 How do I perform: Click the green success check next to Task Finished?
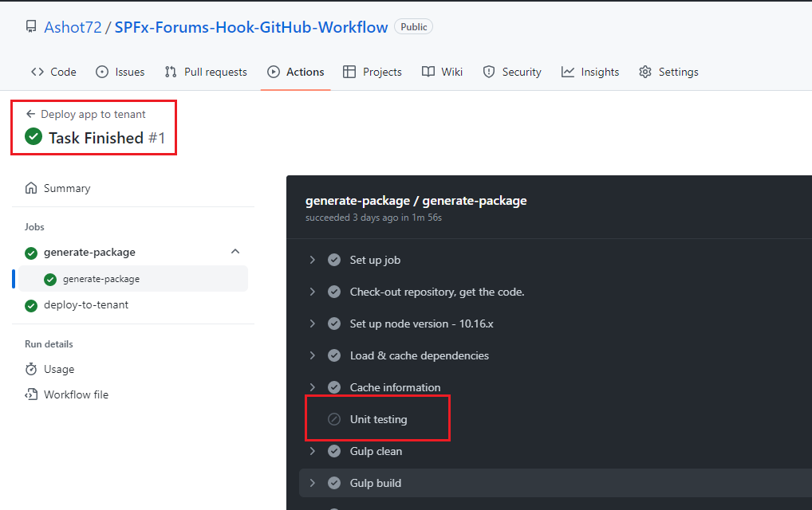click(34, 137)
